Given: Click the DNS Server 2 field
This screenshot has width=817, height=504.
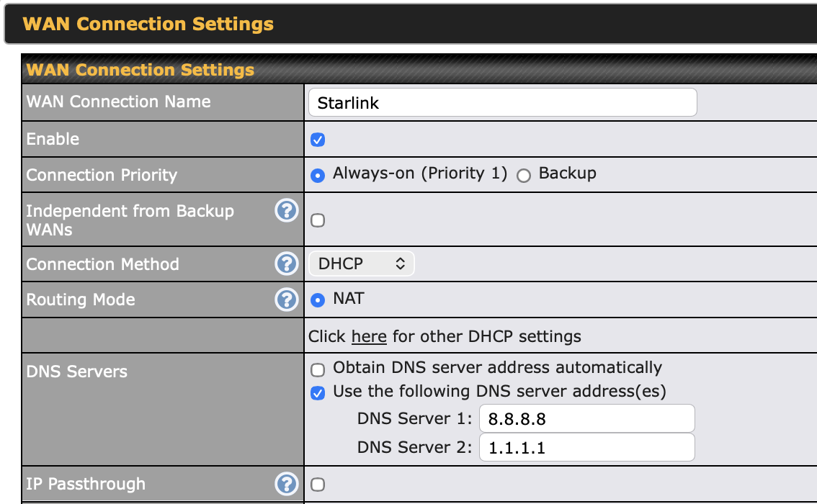Looking at the screenshot, I should coord(586,447).
